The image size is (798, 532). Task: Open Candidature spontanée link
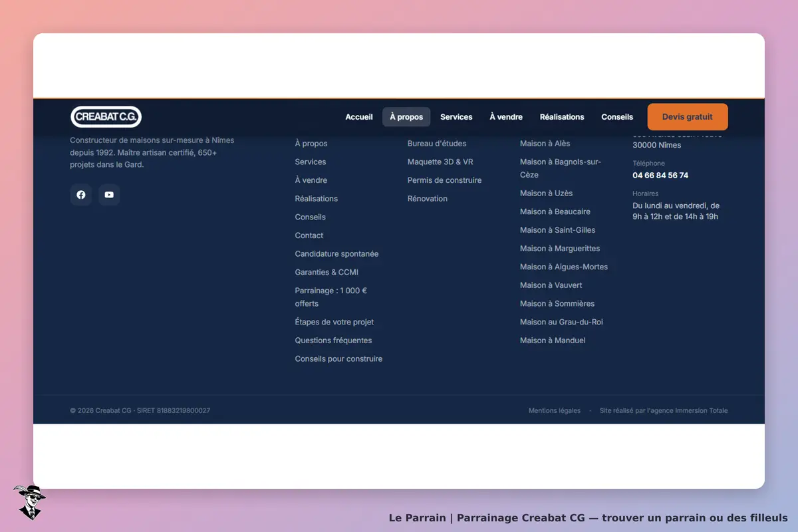click(x=336, y=254)
